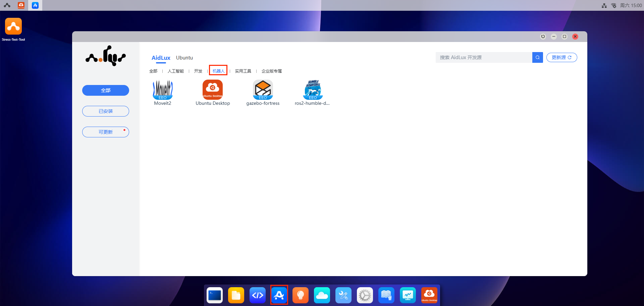Select the 实用工具 category
The height and width of the screenshot is (306, 644).
click(243, 71)
